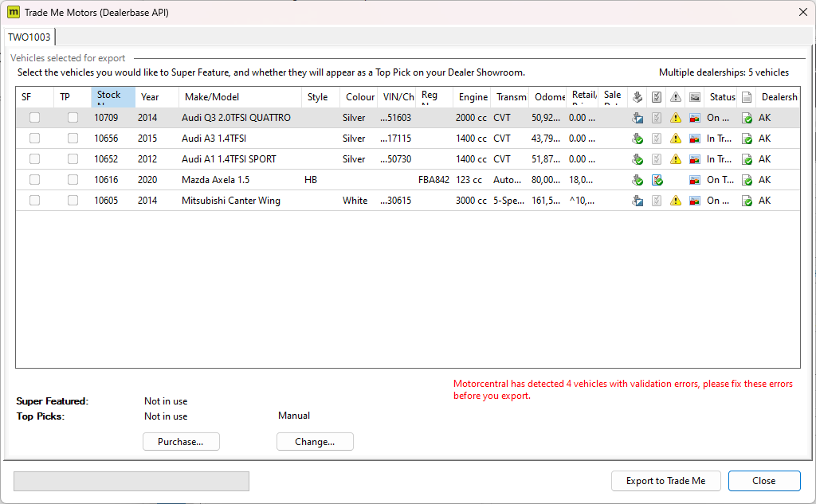Image resolution: width=816 pixels, height=504 pixels.
Task: Sort by the Engine column header
Action: [x=472, y=97]
